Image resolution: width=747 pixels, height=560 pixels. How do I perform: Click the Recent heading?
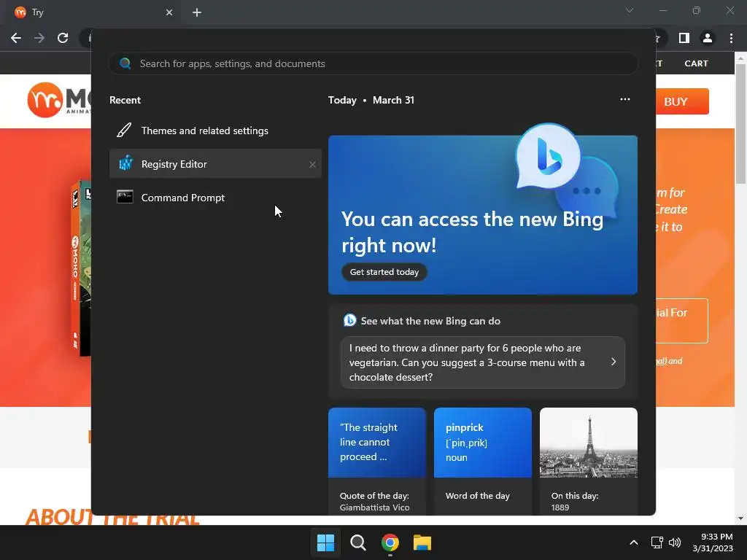tap(125, 100)
